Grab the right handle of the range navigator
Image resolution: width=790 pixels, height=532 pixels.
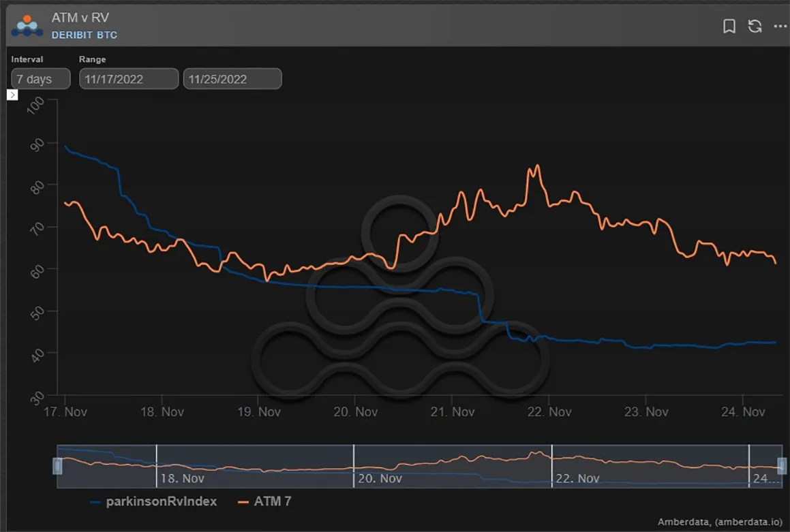[x=782, y=466]
